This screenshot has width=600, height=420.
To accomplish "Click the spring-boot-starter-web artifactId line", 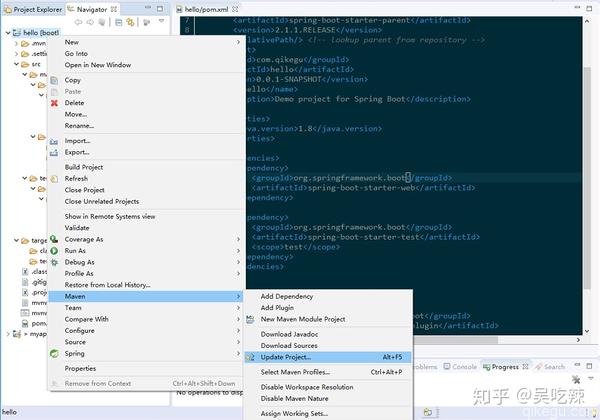I will coord(364,188).
